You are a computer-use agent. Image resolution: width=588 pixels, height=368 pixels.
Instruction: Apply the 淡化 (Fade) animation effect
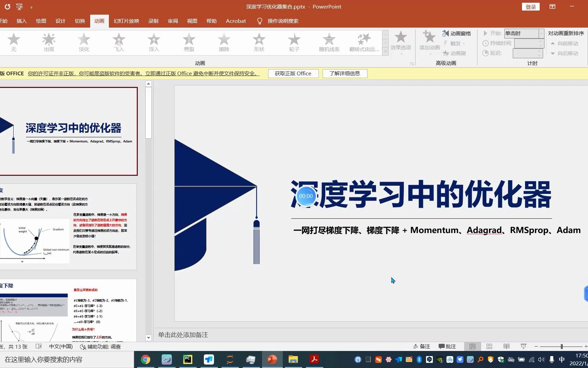click(83, 42)
